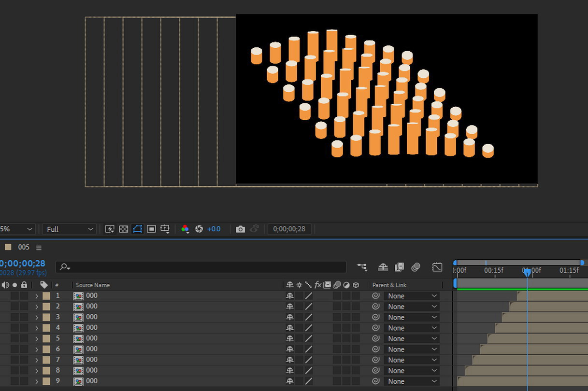Adjust the blue exposure value +0.0
This screenshot has height=391, width=588.
[214, 229]
